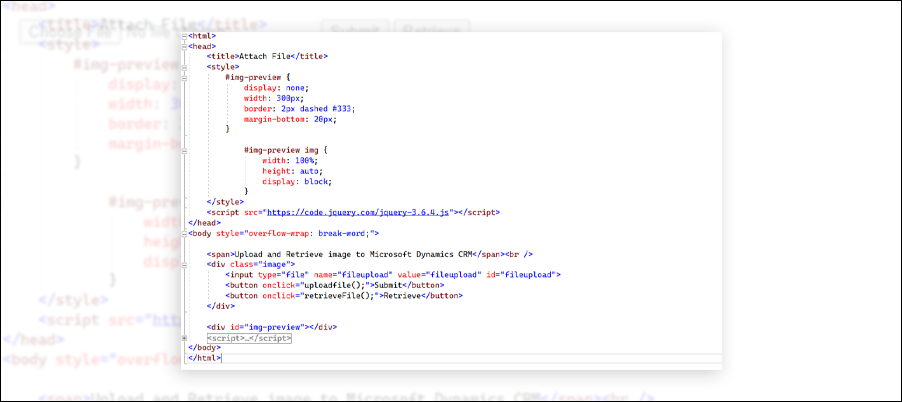The image size is (902, 402).
Task: Collapse the <head> section fold marker
Action: tap(185, 46)
